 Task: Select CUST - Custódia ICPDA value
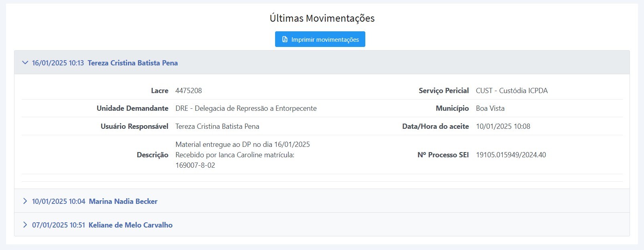click(512, 91)
